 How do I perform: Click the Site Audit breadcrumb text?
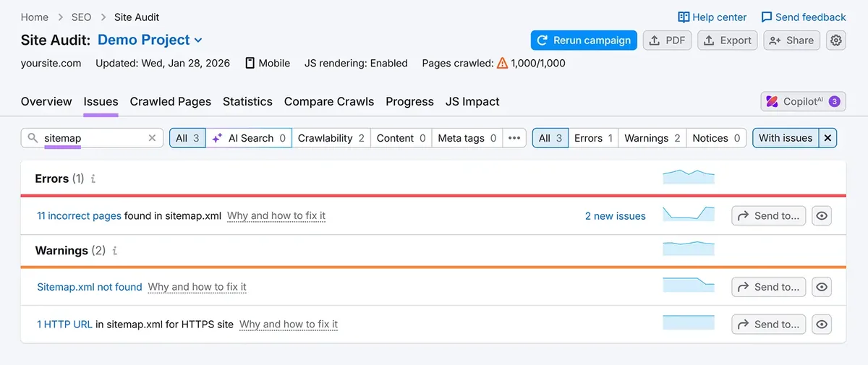137,17
